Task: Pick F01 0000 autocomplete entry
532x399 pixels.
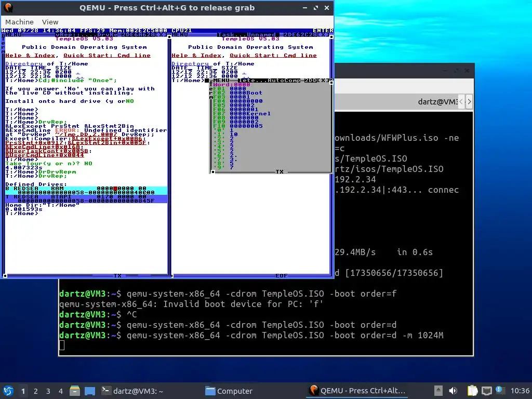Action: (x=229, y=88)
